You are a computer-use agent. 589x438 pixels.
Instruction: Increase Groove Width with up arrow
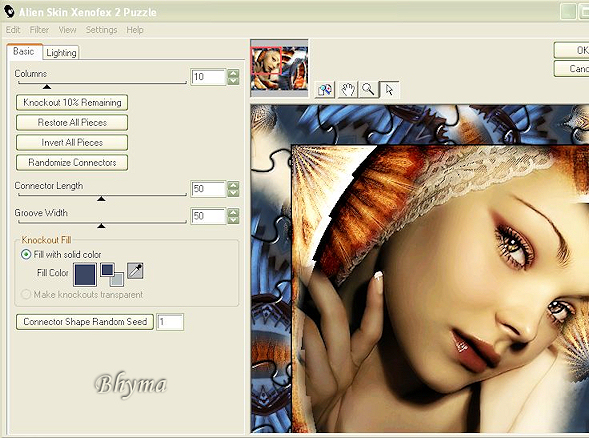click(x=233, y=212)
